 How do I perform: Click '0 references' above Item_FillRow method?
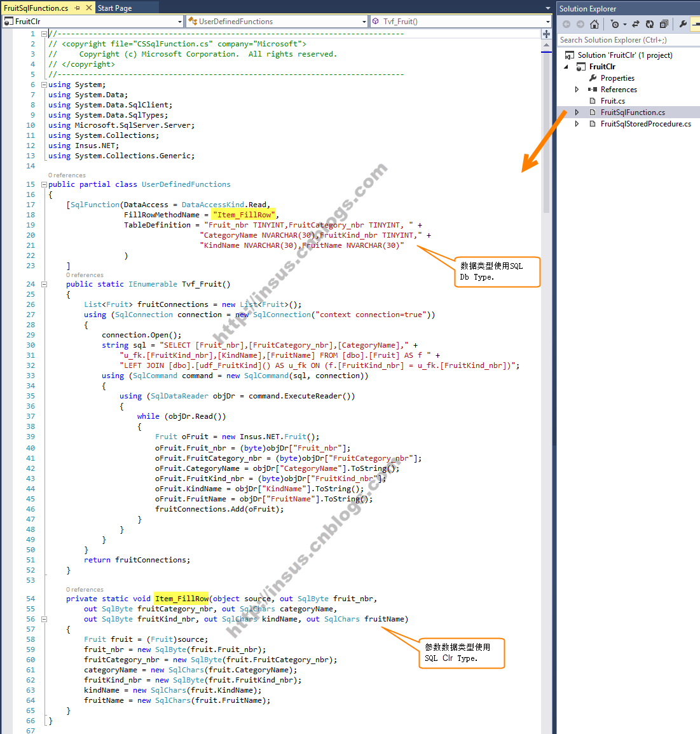pyautogui.click(x=85, y=589)
